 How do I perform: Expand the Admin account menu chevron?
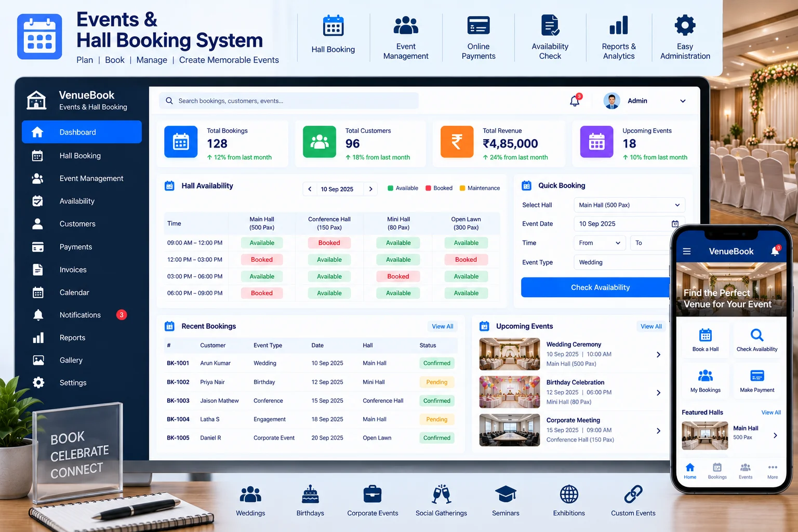pyautogui.click(x=683, y=101)
